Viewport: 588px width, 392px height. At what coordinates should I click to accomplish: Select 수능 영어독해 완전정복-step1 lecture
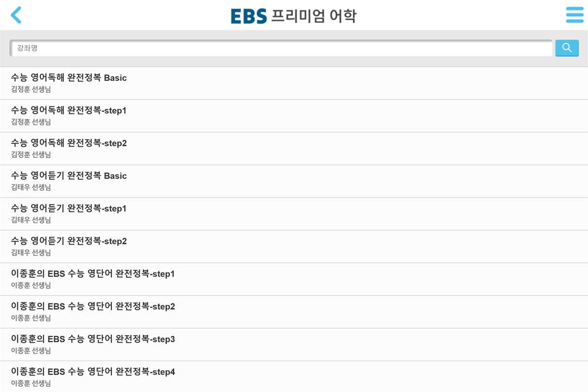click(x=294, y=116)
